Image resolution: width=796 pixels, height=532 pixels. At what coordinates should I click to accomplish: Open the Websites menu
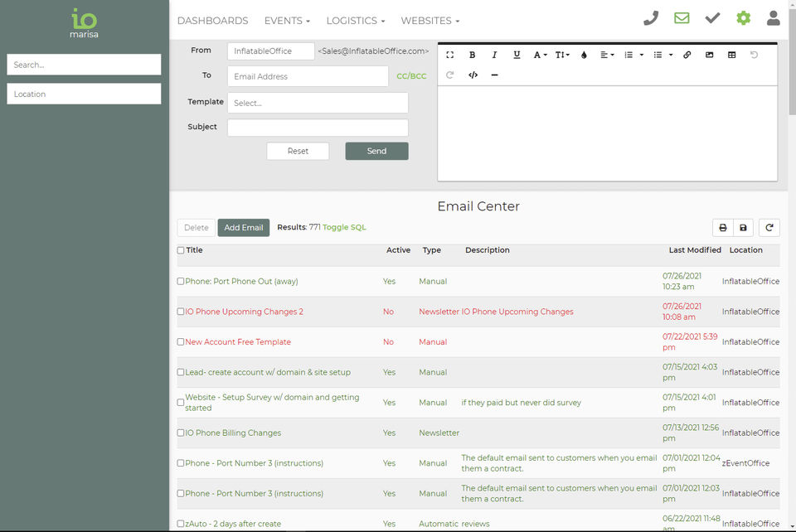tap(430, 21)
